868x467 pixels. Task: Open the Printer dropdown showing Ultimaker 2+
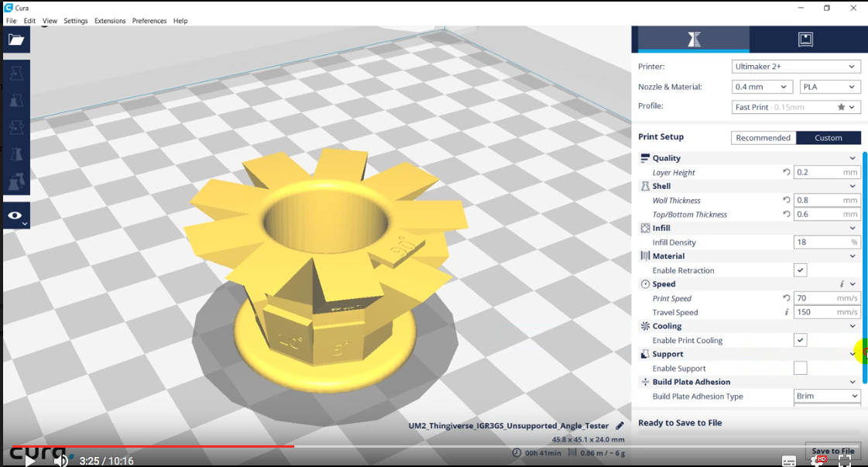pyautogui.click(x=796, y=67)
